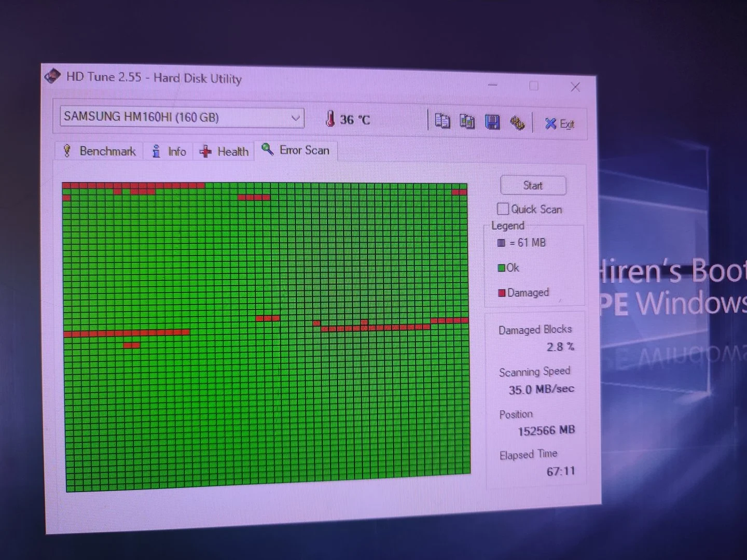Image resolution: width=747 pixels, height=560 pixels.
Task: Click the HD Tune app icon in the title bar
Action: click(52, 77)
